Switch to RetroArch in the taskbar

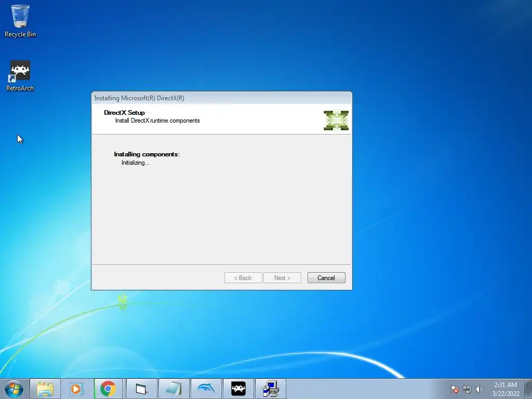point(238,389)
